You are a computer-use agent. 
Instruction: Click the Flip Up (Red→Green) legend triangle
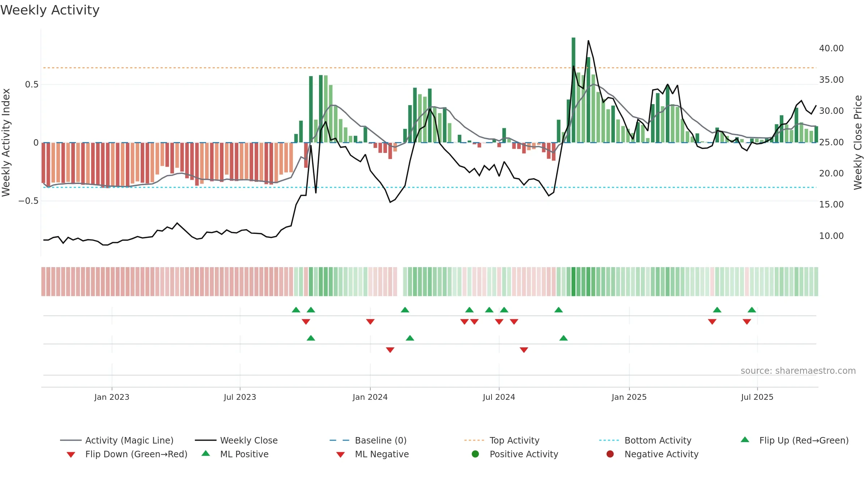[x=745, y=440]
